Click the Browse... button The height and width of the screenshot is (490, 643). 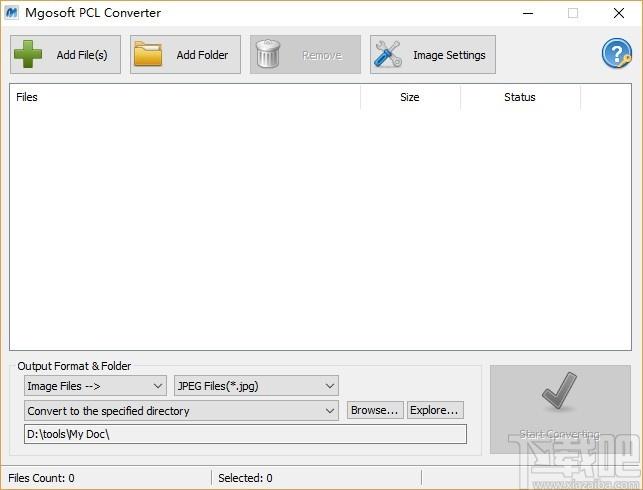tap(375, 410)
